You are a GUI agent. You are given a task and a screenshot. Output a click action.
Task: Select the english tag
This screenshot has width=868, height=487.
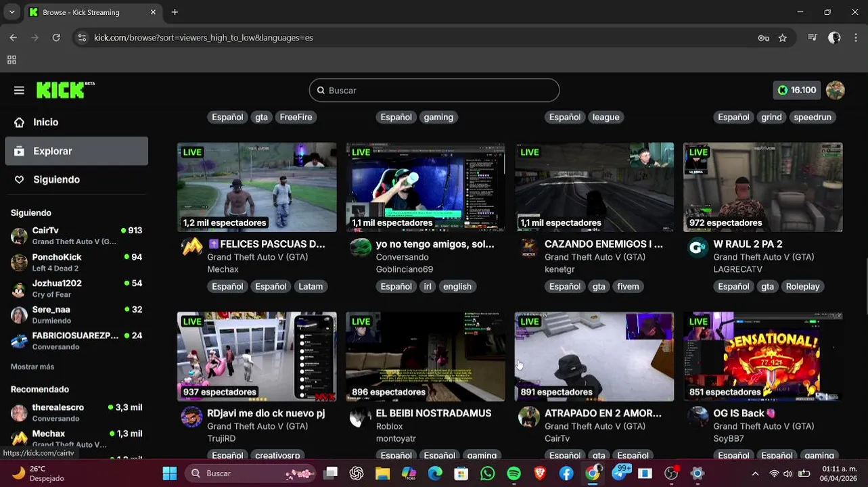[x=457, y=286]
